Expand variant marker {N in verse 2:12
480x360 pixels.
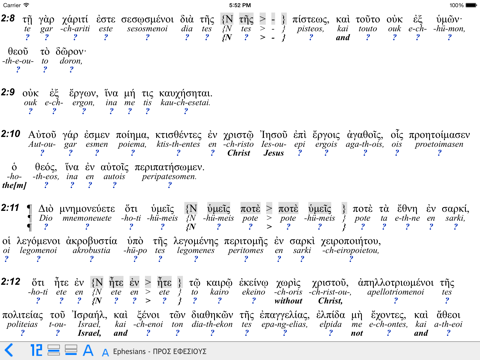pos(97,283)
